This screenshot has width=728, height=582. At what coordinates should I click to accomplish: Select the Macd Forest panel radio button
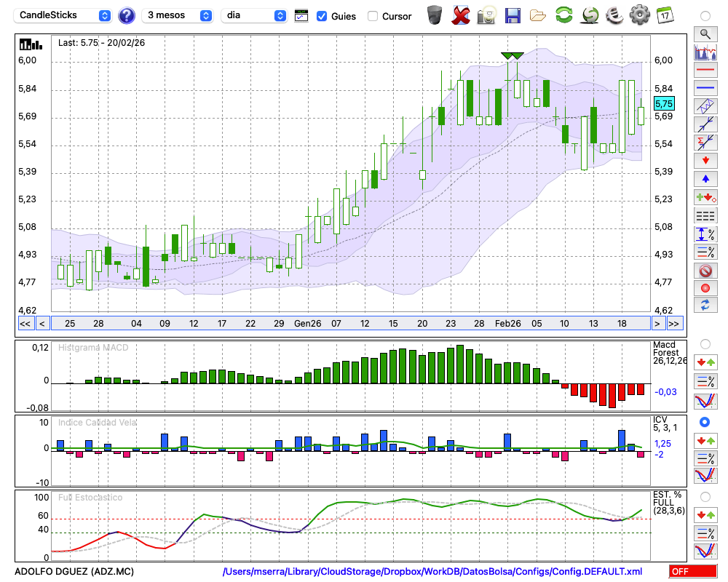point(705,343)
